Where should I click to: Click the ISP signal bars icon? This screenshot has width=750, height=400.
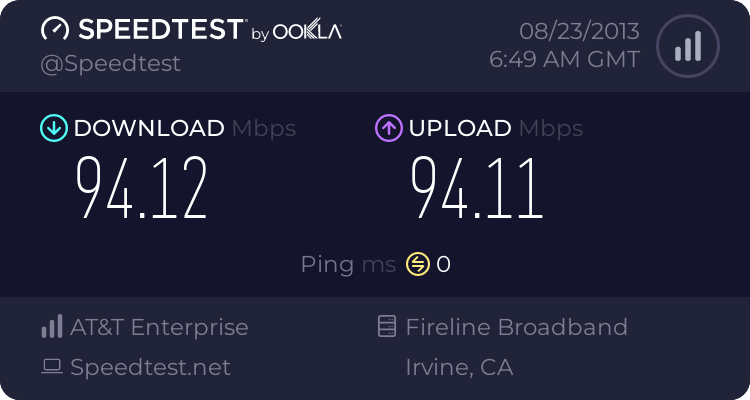pyautogui.click(x=52, y=327)
